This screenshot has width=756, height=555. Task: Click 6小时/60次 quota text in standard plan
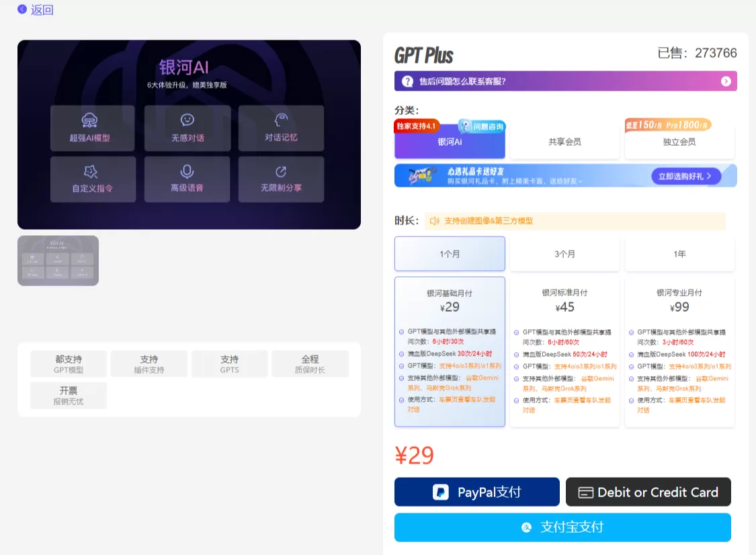(x=563, y=342)
